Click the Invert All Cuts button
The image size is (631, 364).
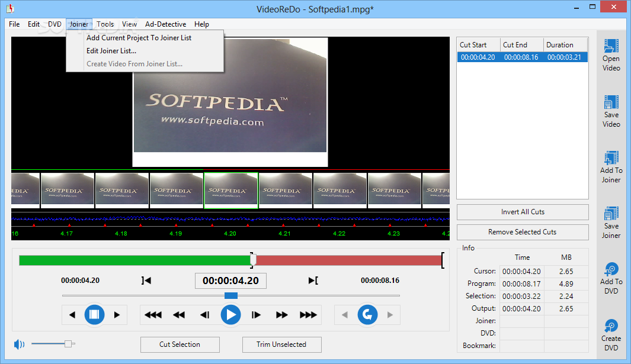pos(523,212)
